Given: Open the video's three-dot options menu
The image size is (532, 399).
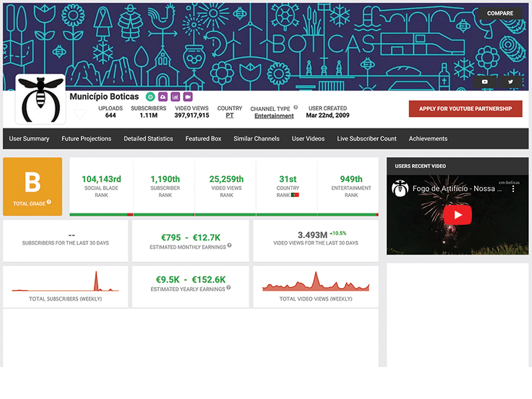Looking at the screenshot, I should point(513,189).
